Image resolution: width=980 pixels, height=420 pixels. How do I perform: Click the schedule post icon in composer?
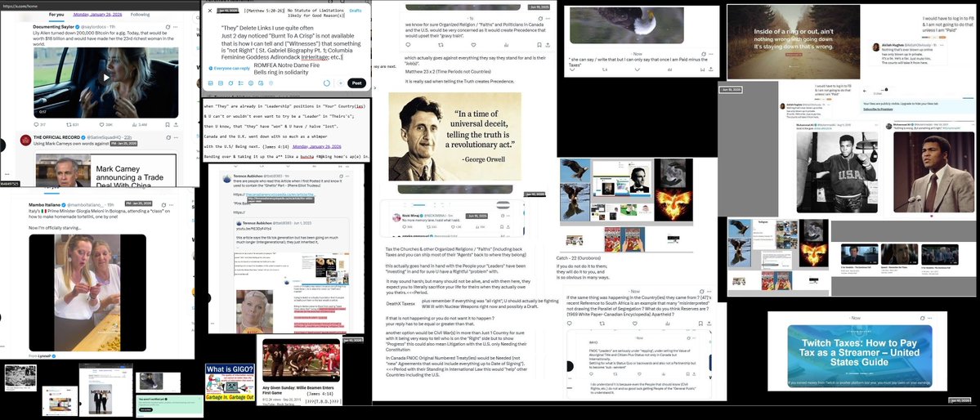pos(261,83)
